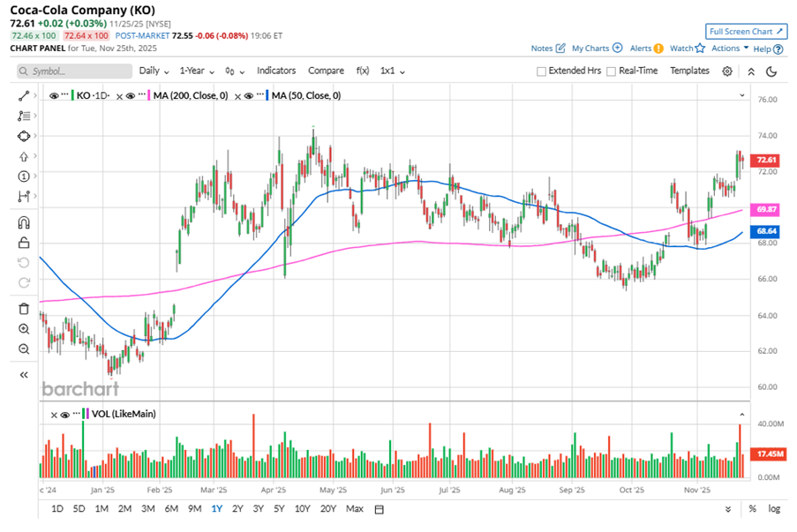Select the Max range tab
This screenshot has width=797, height=532.
[354, 509]
